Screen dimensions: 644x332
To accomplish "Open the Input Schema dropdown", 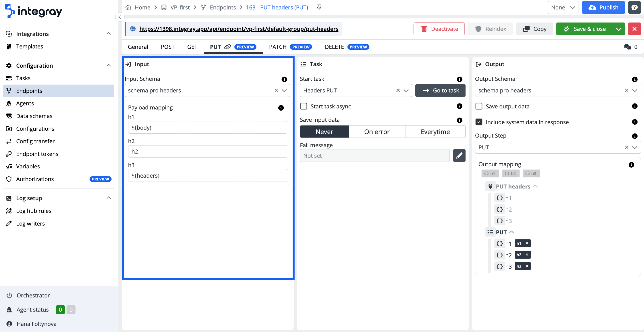I will (284, 90).
